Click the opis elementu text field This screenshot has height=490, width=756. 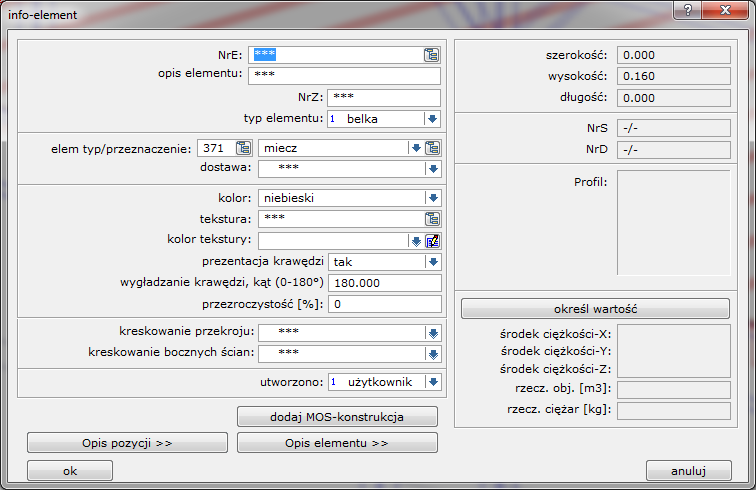point(344,76)
